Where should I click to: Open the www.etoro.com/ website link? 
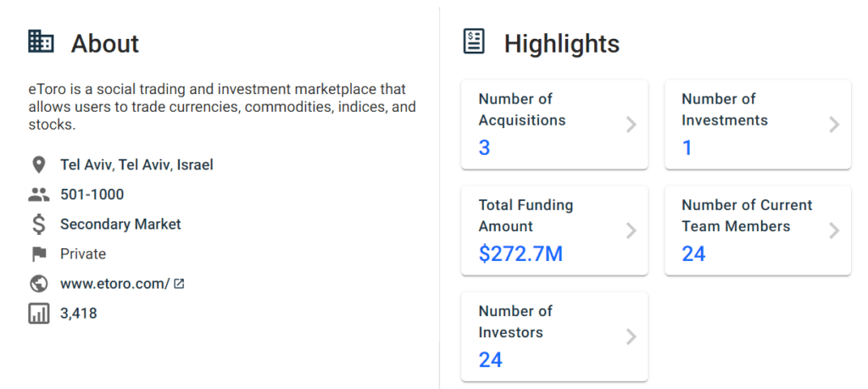(x=115, y=284)
